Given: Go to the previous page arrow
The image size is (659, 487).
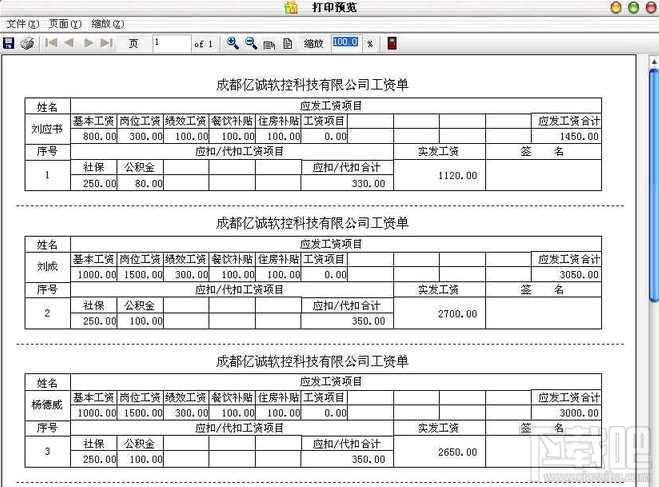Looking at the screenshot, I should 69,44.
